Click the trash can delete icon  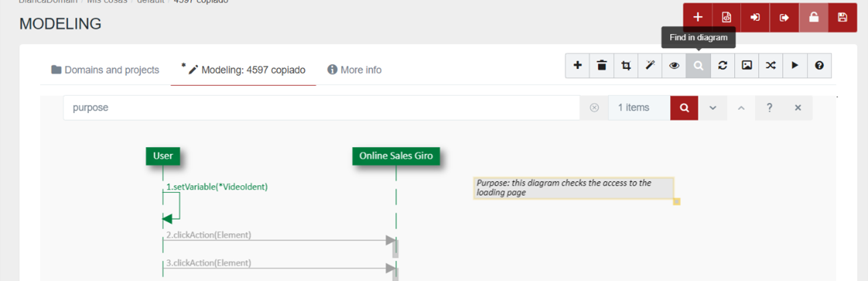602,66
